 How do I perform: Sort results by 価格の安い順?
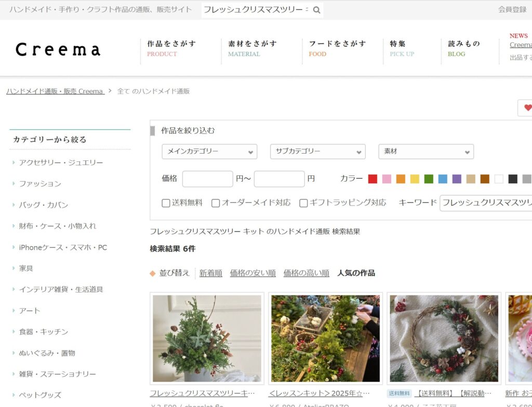252,273
